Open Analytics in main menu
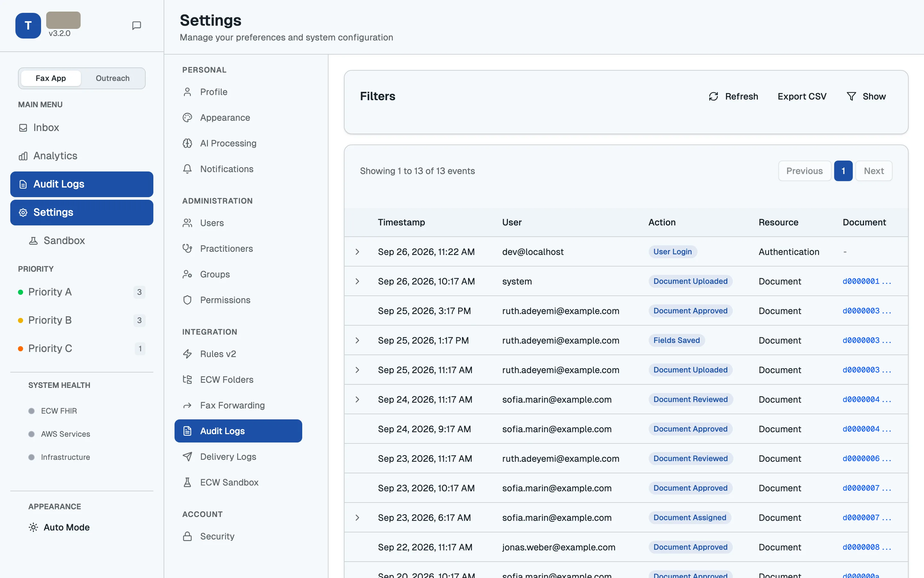 click(x=82, y=156)
